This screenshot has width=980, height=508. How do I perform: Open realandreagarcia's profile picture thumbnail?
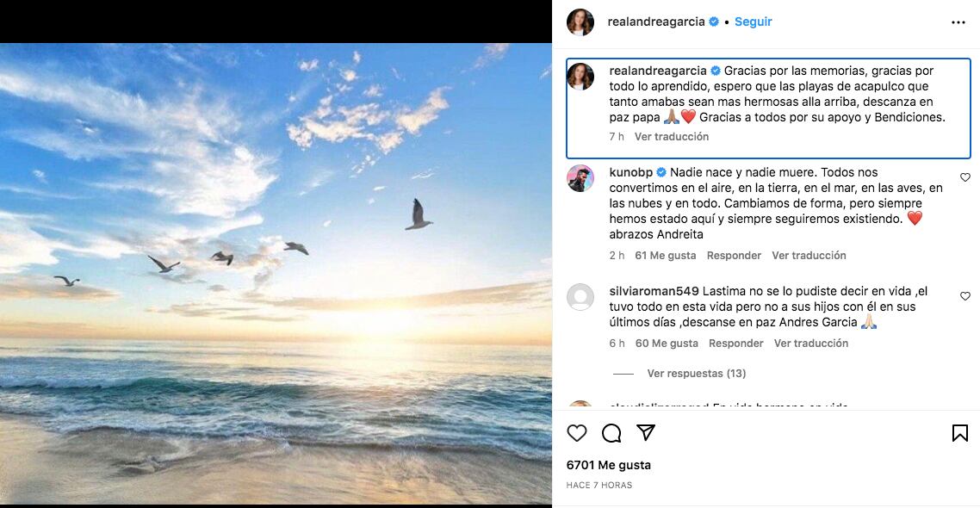(580, 23)
